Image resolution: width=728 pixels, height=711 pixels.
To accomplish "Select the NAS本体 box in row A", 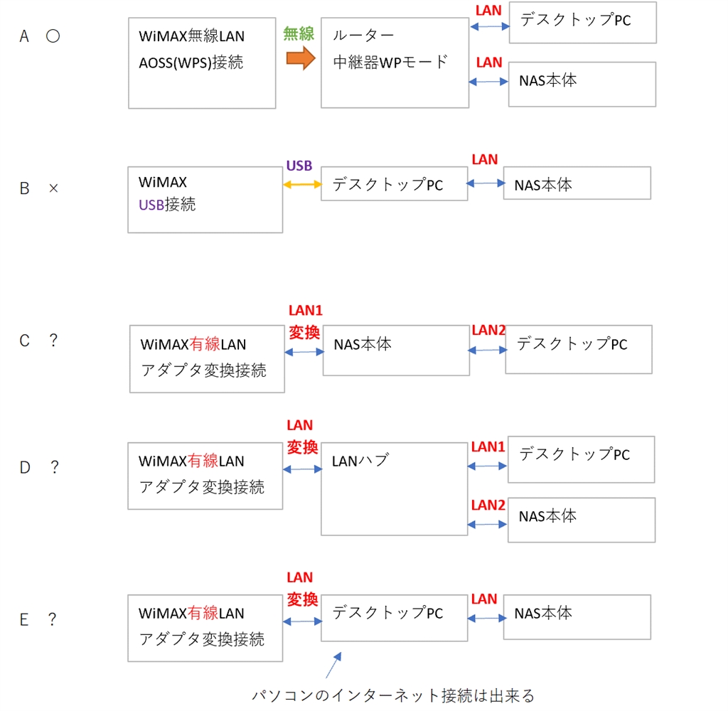I will pyautogui.click(x=582, y=83).
